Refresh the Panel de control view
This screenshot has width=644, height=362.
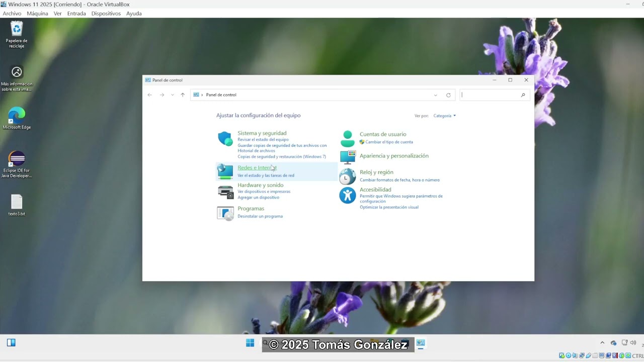(448, 95)
